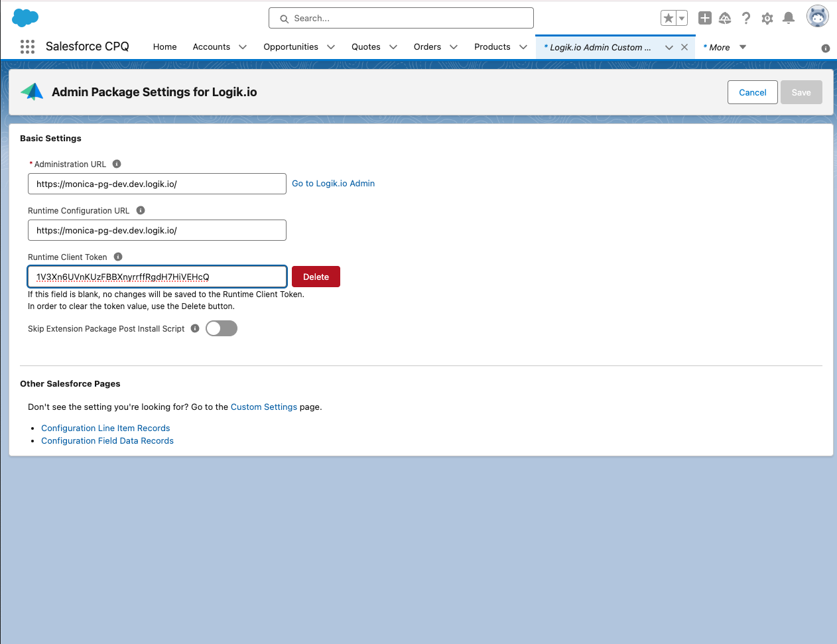Image resolution: width=837 pixels, height=644 pixels.
Task: Toggle Skip Extension Package Post Install Script
Action: (222, 328)
